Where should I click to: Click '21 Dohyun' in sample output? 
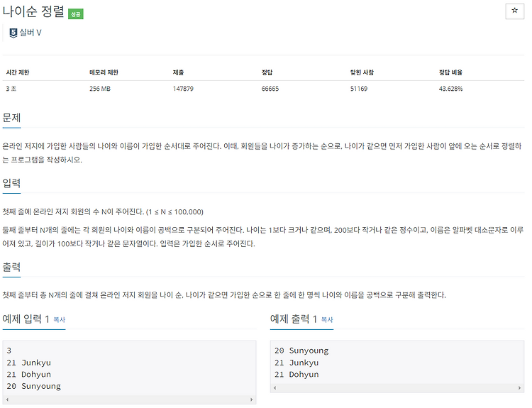297,375
